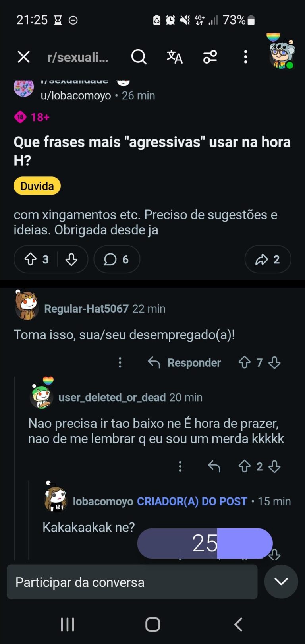The width and height of the screenshot is (305, 644).
Task: Reply to user_deleted_or_dead's comment via arrow icon
Action: click(214, 466)
